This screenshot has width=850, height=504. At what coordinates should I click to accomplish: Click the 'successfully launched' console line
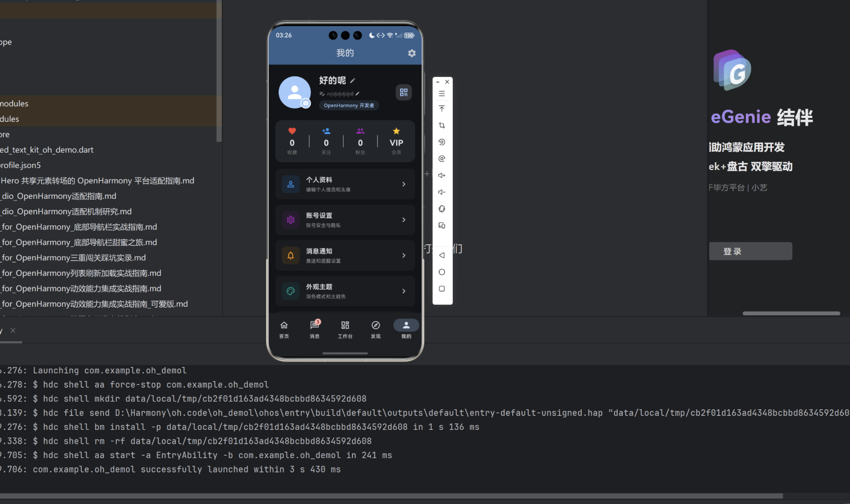[x=170, y=470]
